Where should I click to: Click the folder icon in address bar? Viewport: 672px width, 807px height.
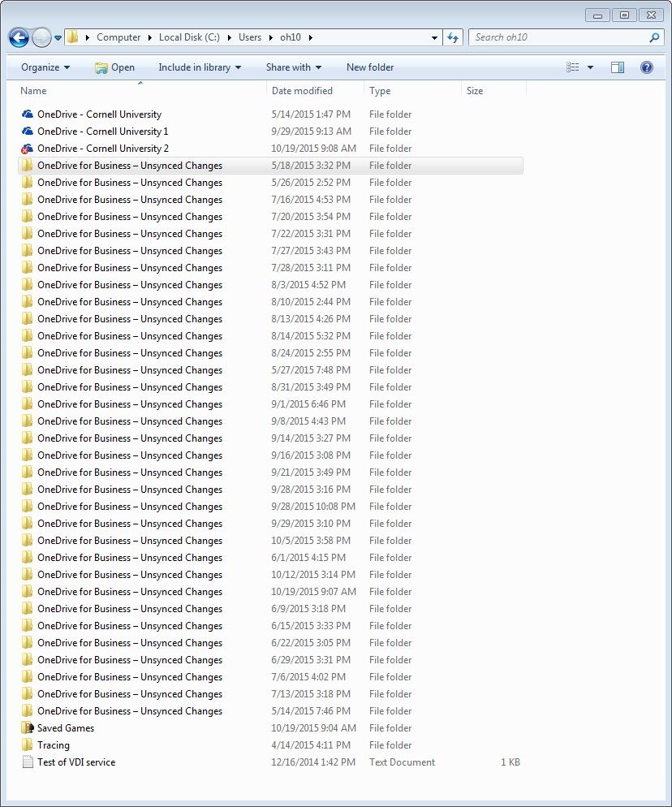73,37
